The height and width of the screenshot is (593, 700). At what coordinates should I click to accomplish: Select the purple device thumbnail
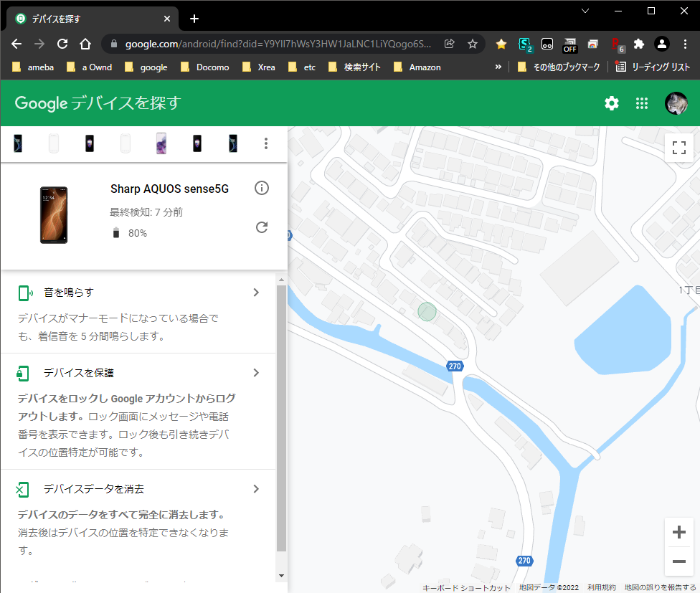click(x=161, y=143)
